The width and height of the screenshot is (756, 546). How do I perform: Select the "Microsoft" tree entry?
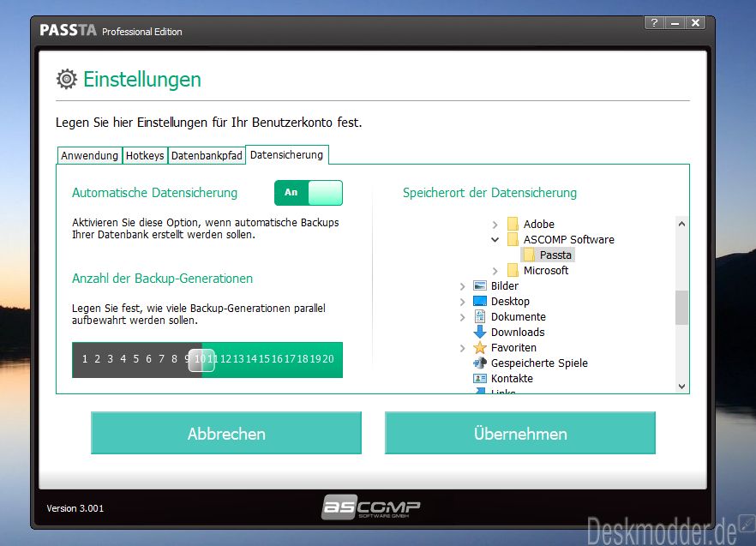(546, 270)
